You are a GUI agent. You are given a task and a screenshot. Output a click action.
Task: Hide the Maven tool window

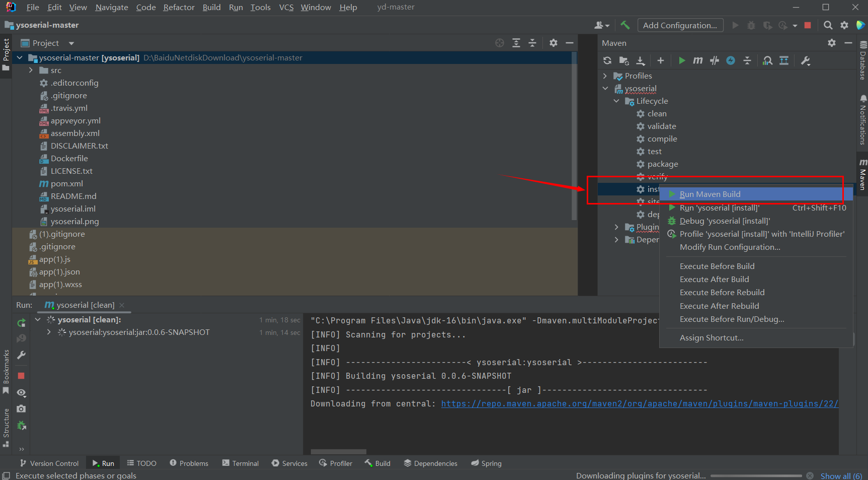pyautogui.click(x=848, y=43)
